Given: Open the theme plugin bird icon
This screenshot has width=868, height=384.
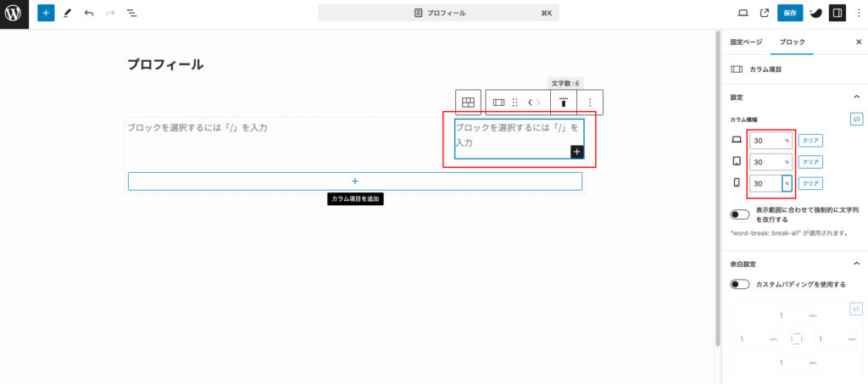Looking at the screenshot, I should tap(815, 13).
